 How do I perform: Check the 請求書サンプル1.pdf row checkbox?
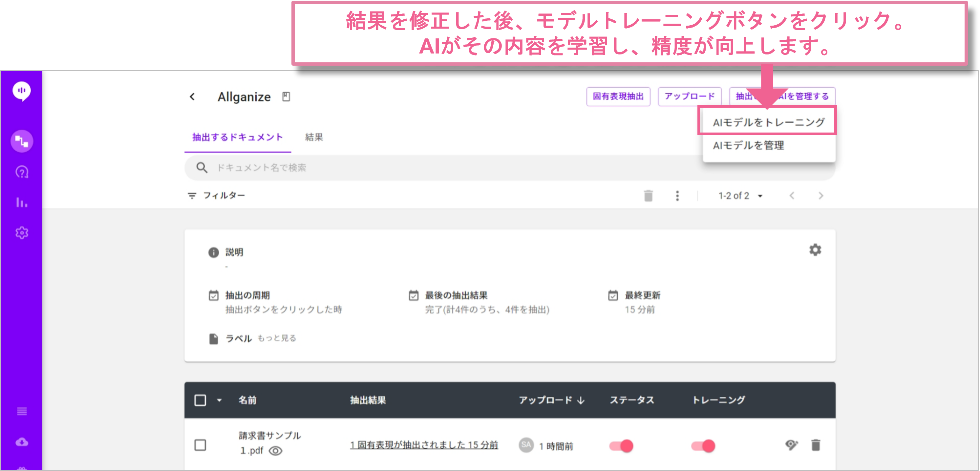[x=200, y=445]
